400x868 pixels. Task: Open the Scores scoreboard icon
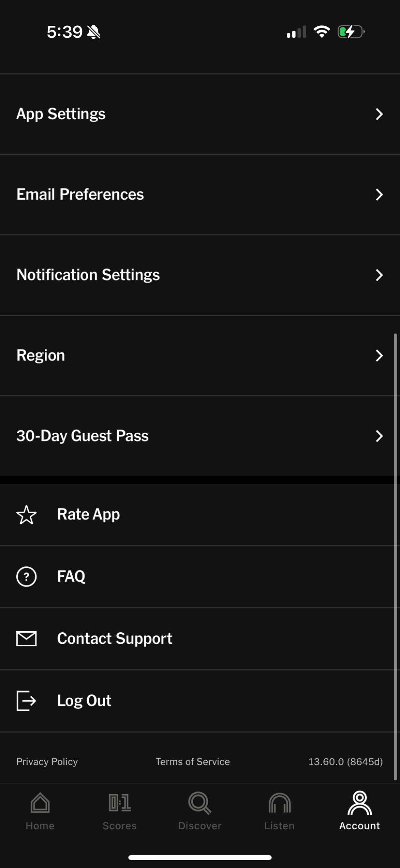click(x=120, y=803)
